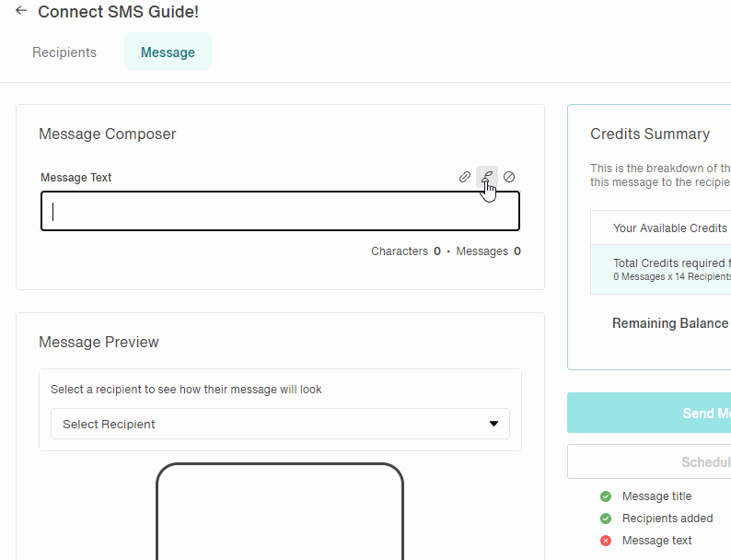Click Total Credits required row
Viewport: 731px width, 560px height.
click(x=661, y=269)
